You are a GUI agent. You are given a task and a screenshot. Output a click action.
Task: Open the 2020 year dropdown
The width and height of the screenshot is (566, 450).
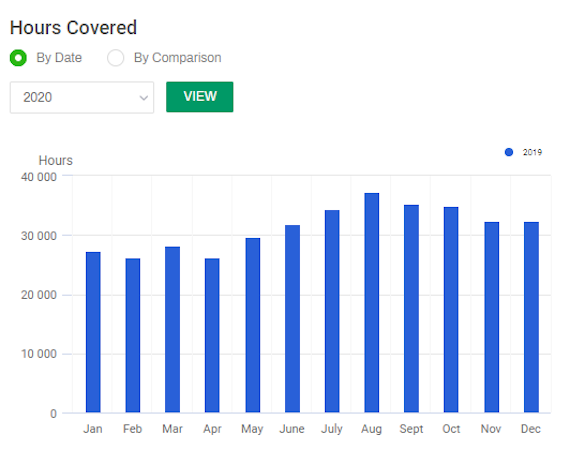tap(82, 97)
